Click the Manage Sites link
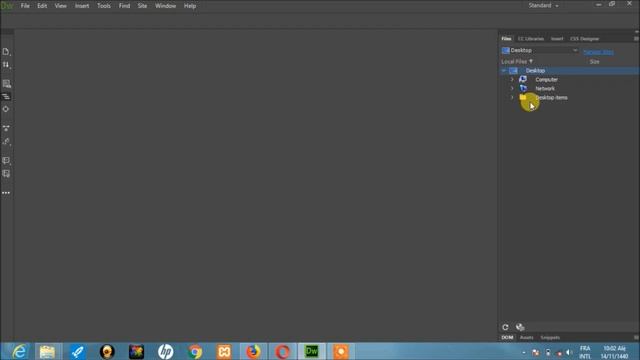Image resolution: width=640 pixels, height=360 pixels. 598,52
